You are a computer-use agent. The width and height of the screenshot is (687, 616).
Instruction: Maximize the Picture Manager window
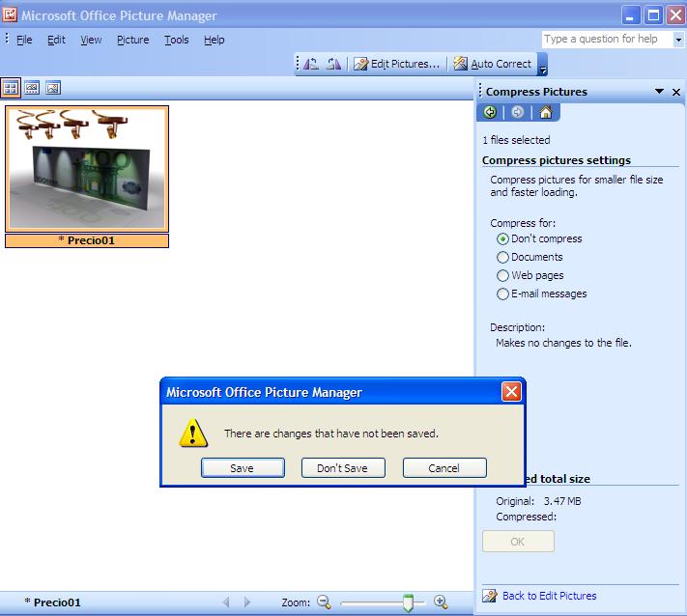click(x=653, y=15)
